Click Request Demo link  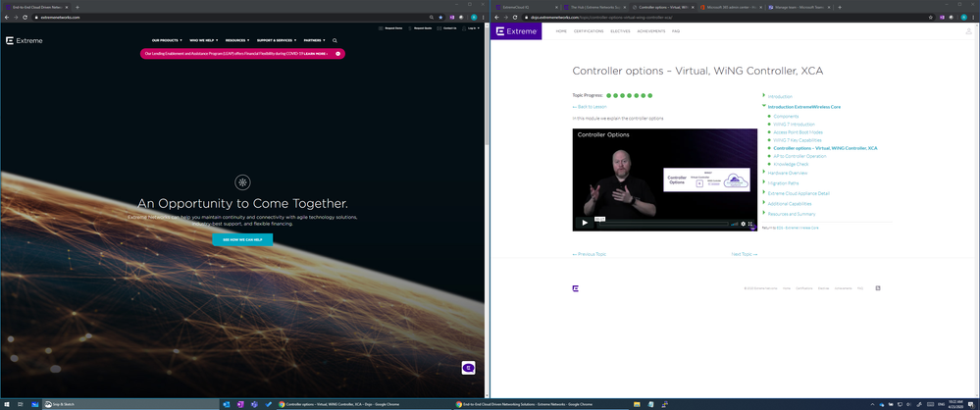point(391,28)
